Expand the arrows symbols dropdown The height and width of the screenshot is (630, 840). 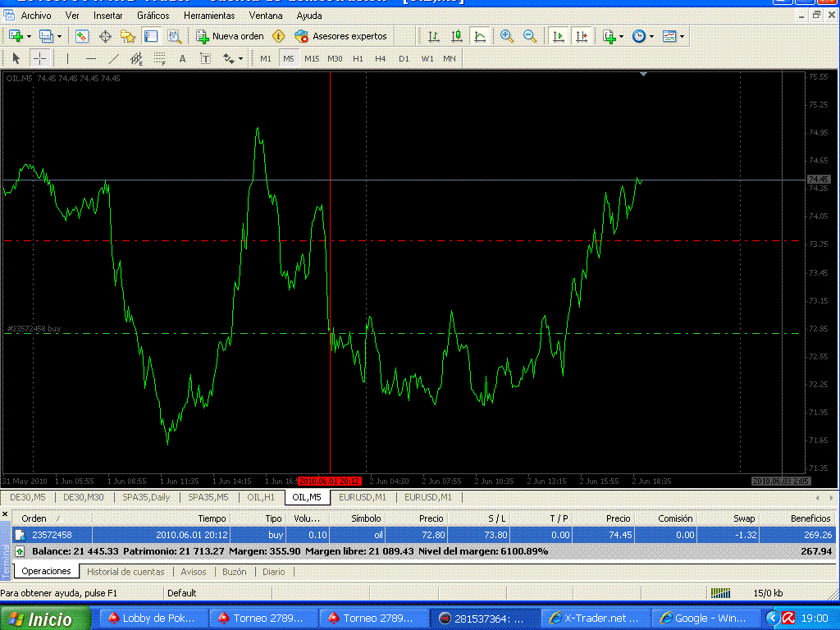click(240, 58)
